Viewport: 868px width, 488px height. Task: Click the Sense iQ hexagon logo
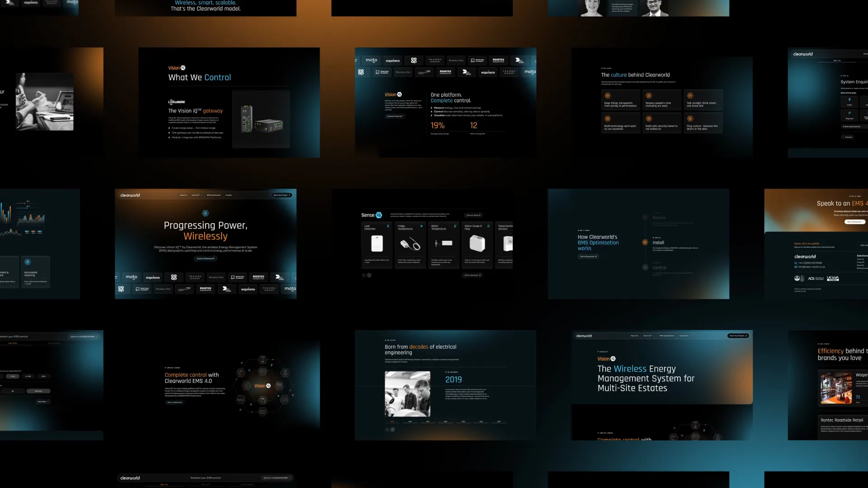[379, 215]
